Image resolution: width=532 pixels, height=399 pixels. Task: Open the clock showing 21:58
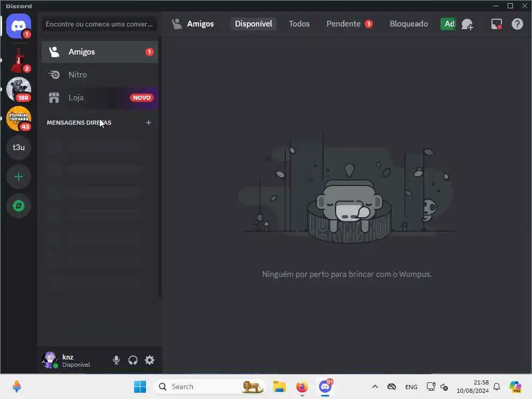473,387
